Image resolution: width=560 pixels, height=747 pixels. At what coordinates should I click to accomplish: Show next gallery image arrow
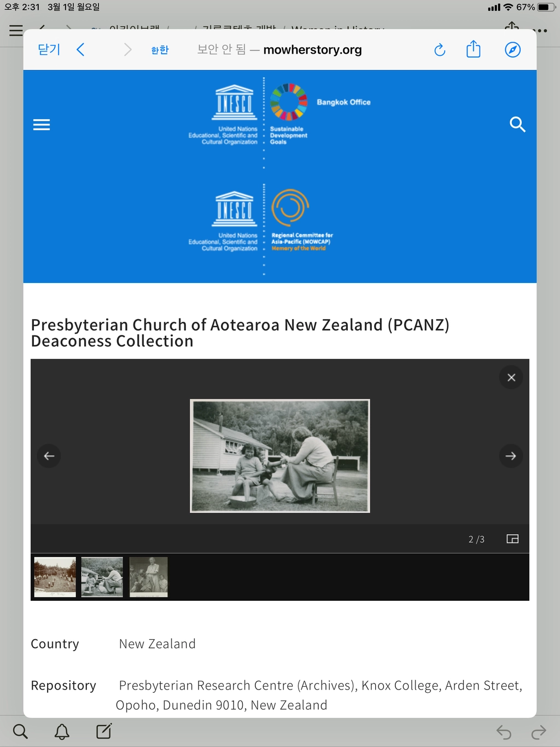[511, 456]
